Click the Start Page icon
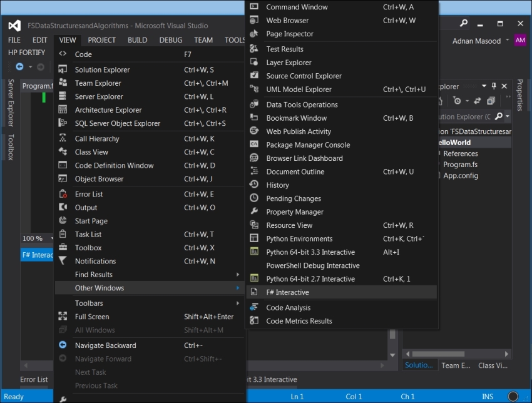The width and height of the screenshot is (532, 403). (63, 220)
